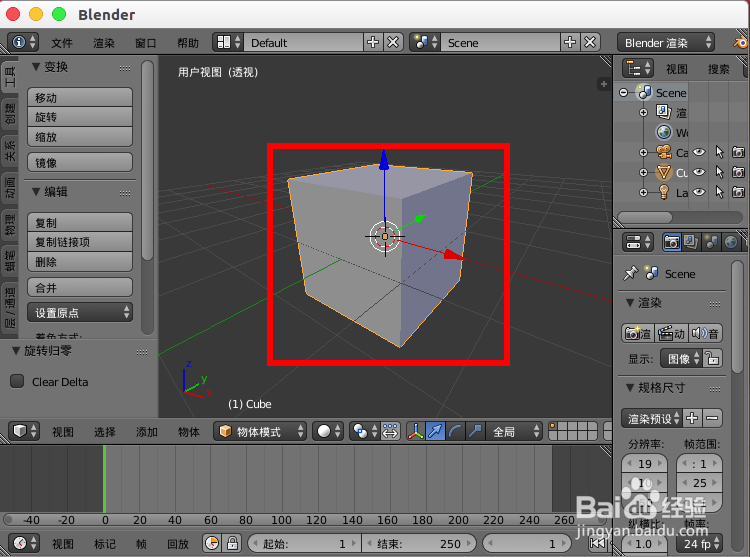
Task: Click the first layer button in layer grid
Action: click(x=553, y=426)
